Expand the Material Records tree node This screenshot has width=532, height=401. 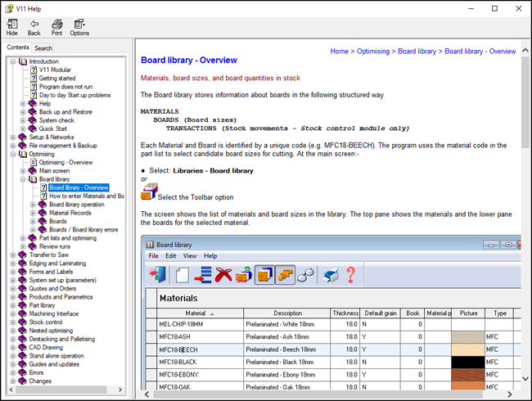coord(33,213)
